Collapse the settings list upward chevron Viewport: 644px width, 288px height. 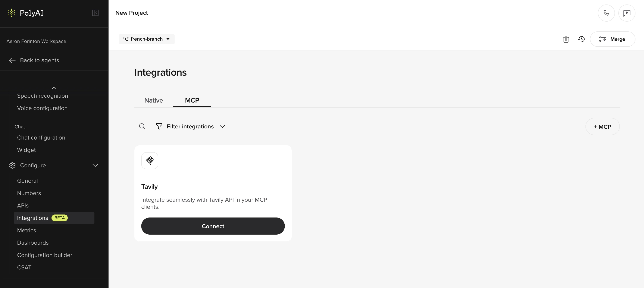pyautogui.click(x=53, y=88)
